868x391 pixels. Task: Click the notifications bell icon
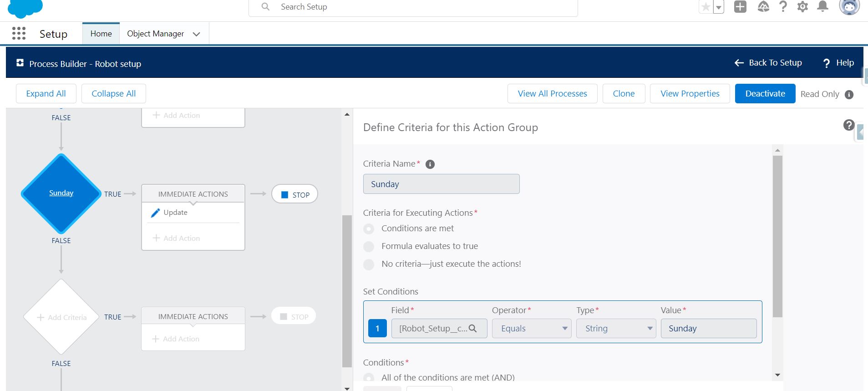pyautogui.click(x=822, y=7)
